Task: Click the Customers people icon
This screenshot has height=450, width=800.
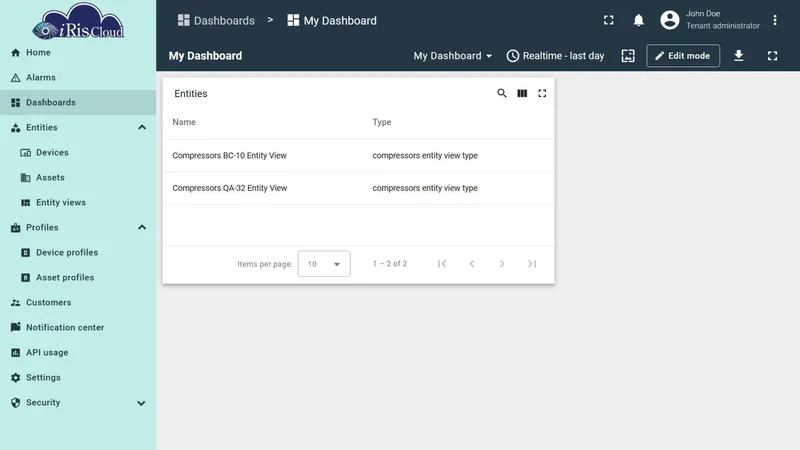Action: point(15,303)
